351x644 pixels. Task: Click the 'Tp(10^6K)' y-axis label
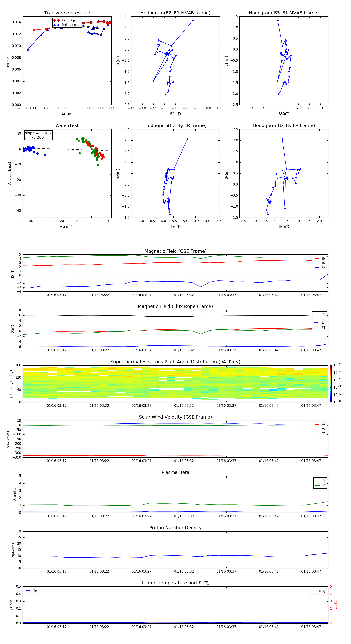11,605
